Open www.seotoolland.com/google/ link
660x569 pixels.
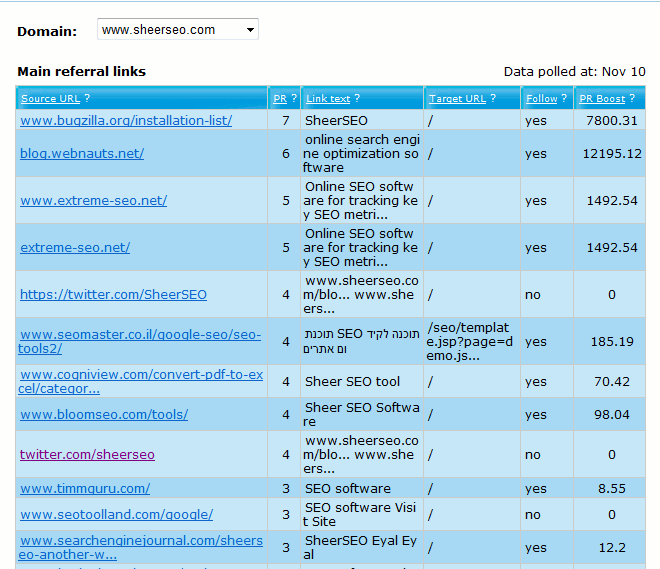pos(117,514)
